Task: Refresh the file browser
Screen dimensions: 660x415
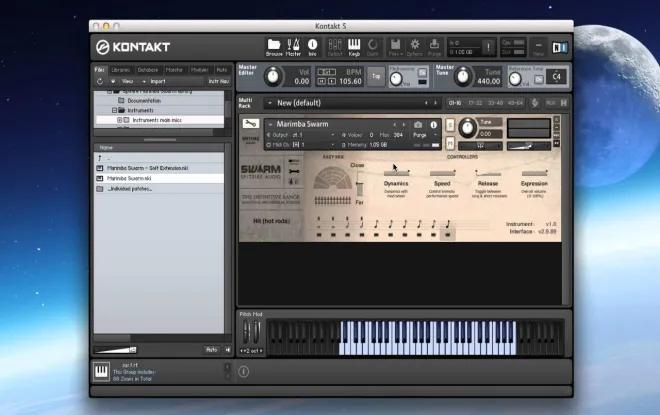Action: pos(100,81)
